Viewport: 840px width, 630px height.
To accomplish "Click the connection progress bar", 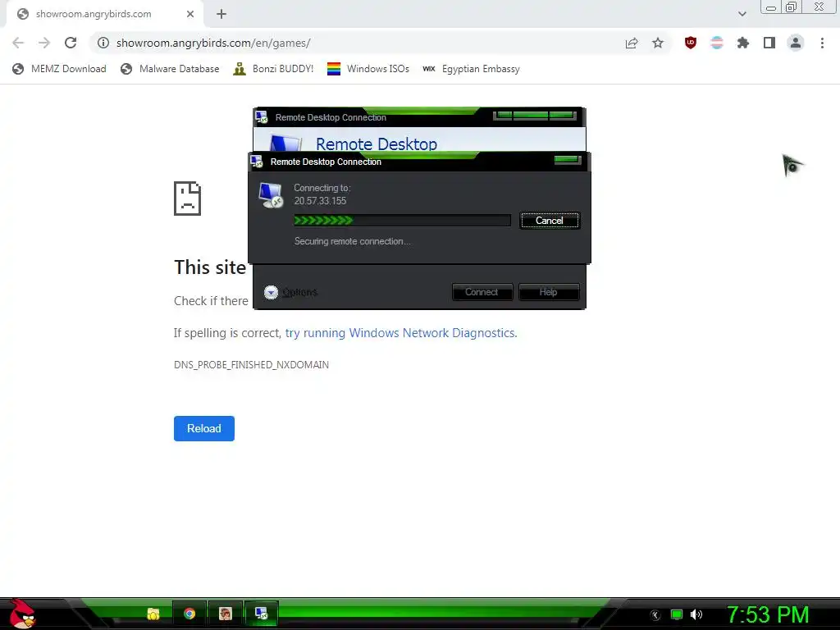I will pyautogui.click(x=402, y=220).
